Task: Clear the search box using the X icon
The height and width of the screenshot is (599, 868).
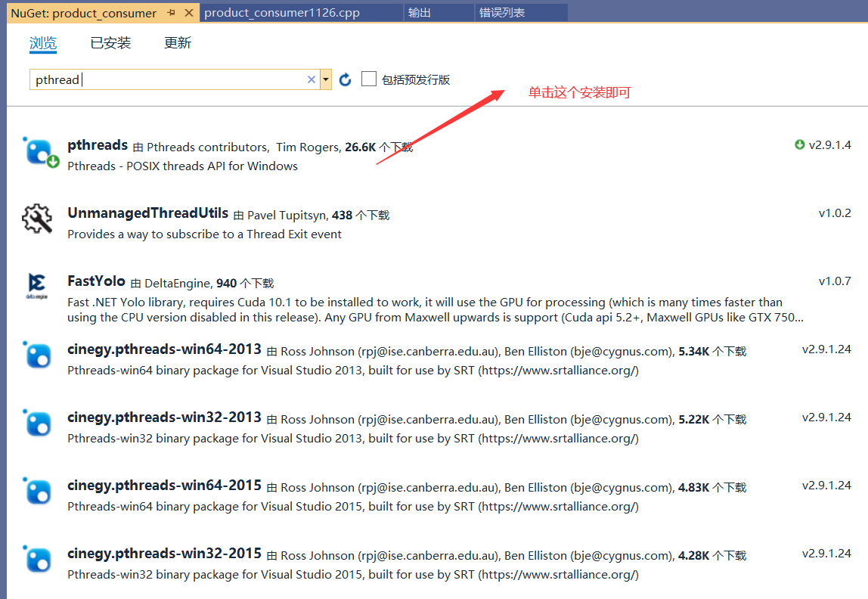Action: [311, 79]
